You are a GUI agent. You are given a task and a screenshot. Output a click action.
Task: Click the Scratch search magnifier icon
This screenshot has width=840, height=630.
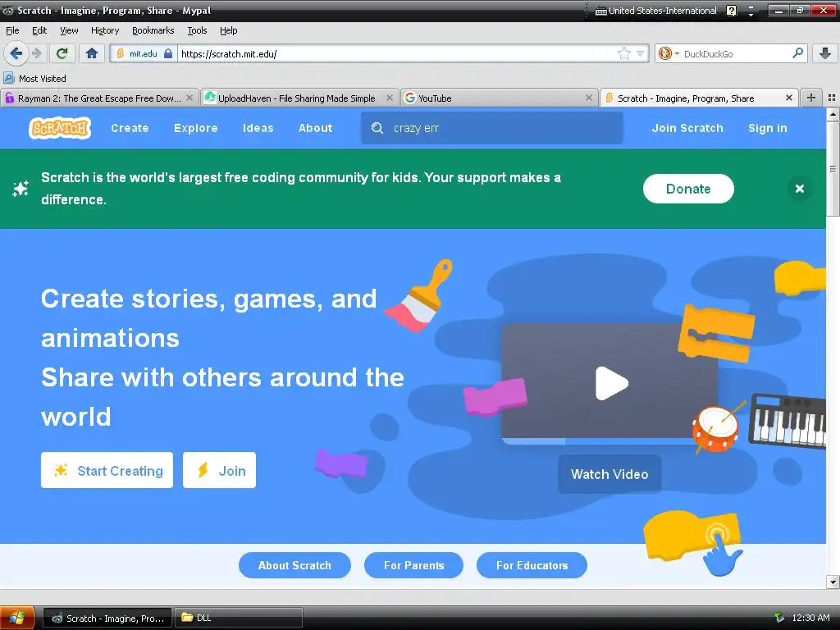377,128
